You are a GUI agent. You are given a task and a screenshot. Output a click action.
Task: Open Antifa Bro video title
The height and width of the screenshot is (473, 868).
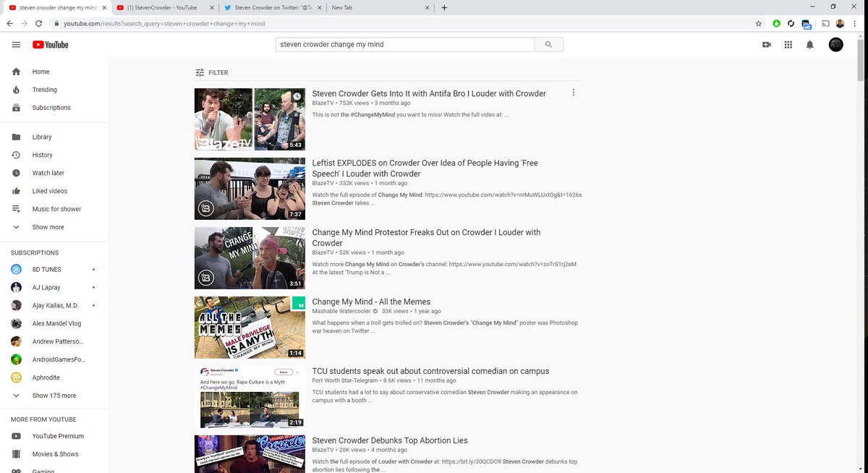[x=429, y=93]
